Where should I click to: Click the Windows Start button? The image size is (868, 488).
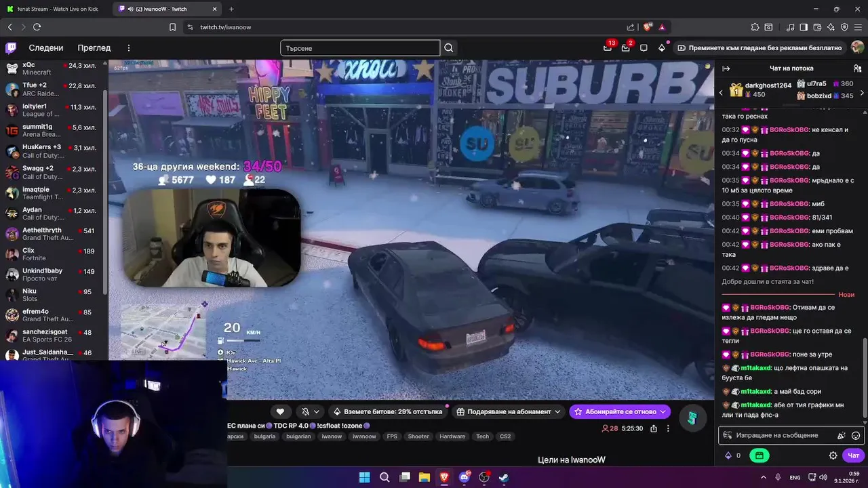(x=364, y=477)
